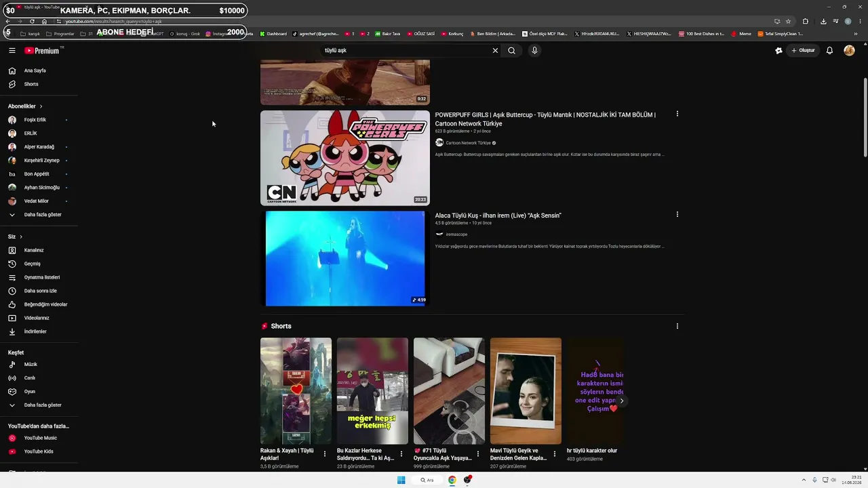Go to YouTube Premium home logo
The height and width of the screenshot is (488, 868).
click(42, 50)
